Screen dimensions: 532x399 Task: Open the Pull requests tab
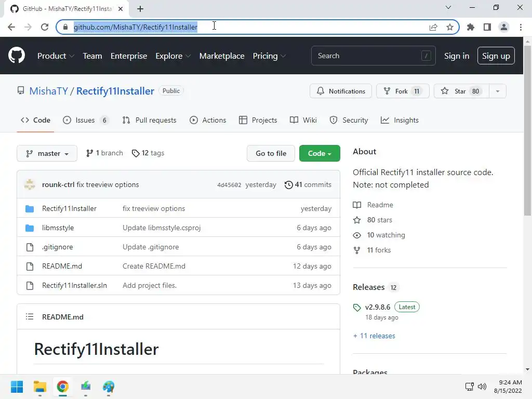(149, 120)
